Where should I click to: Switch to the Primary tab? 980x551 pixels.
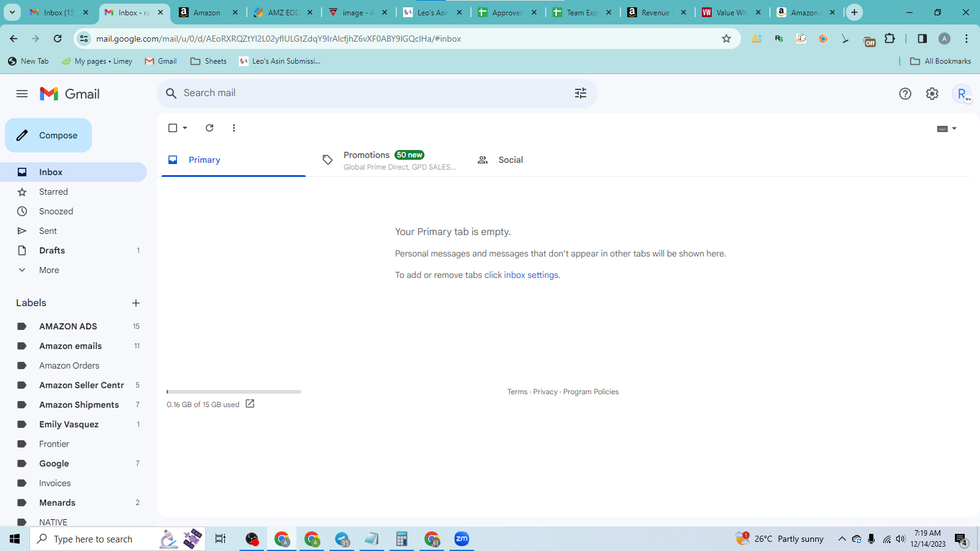coord(233,160)
